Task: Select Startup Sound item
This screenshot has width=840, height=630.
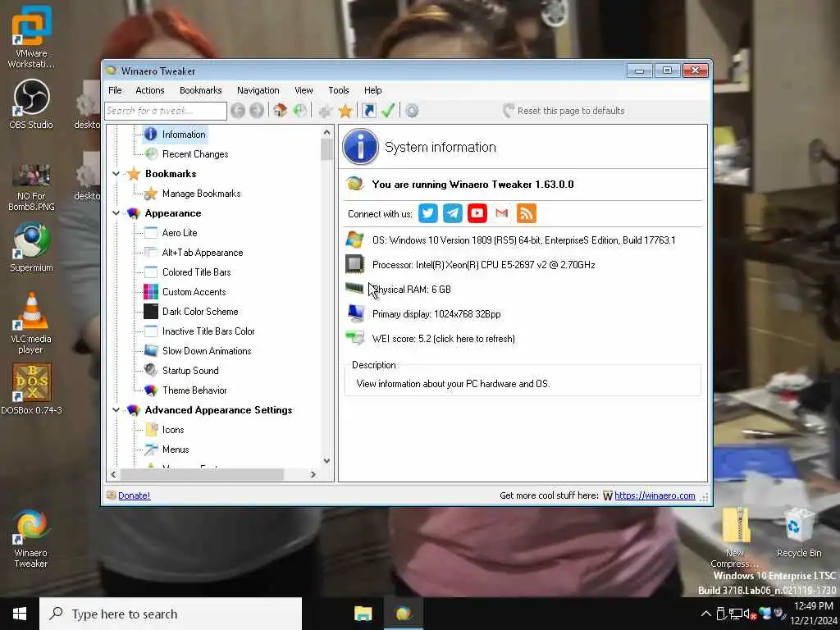Action: [190, 371]
